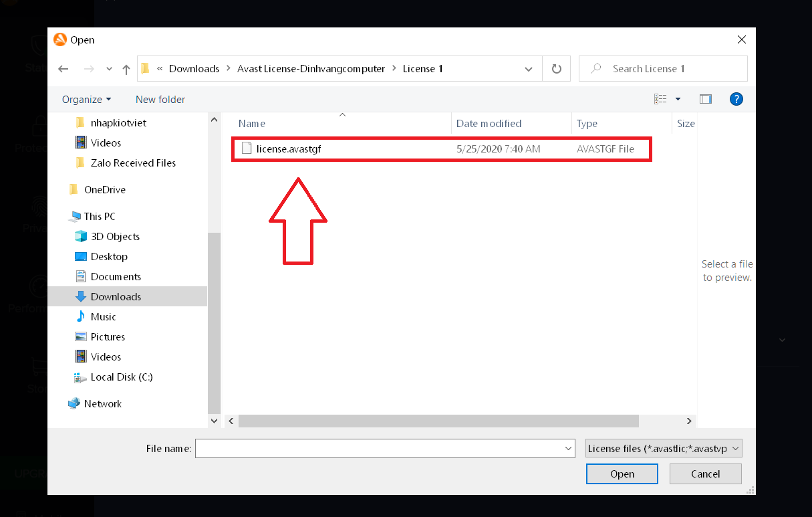Open recent locations dropdown in address bar
The image size is (812, 517).
tap(529, 69)
